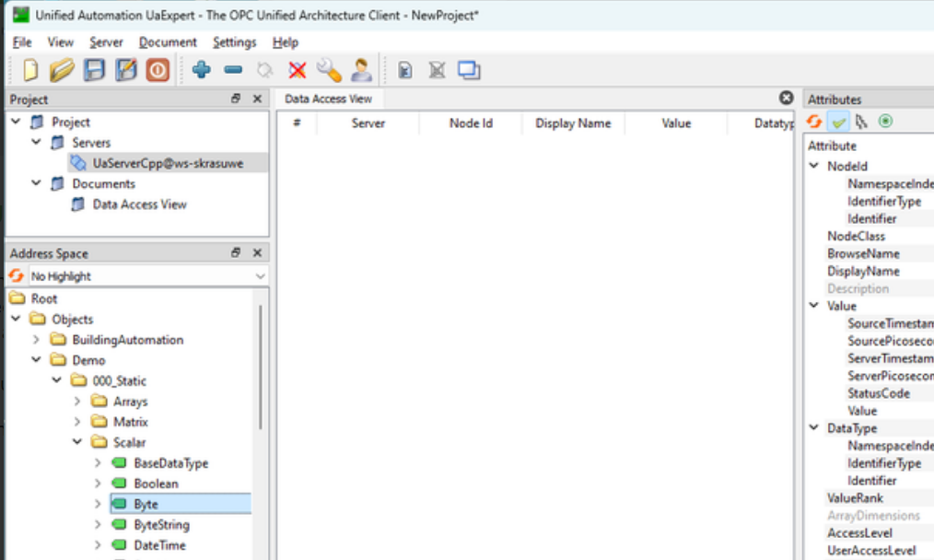Toggle the green checkmark button in Attributes
The width and height of the screenshot is (934, 560).
point(838,122)
